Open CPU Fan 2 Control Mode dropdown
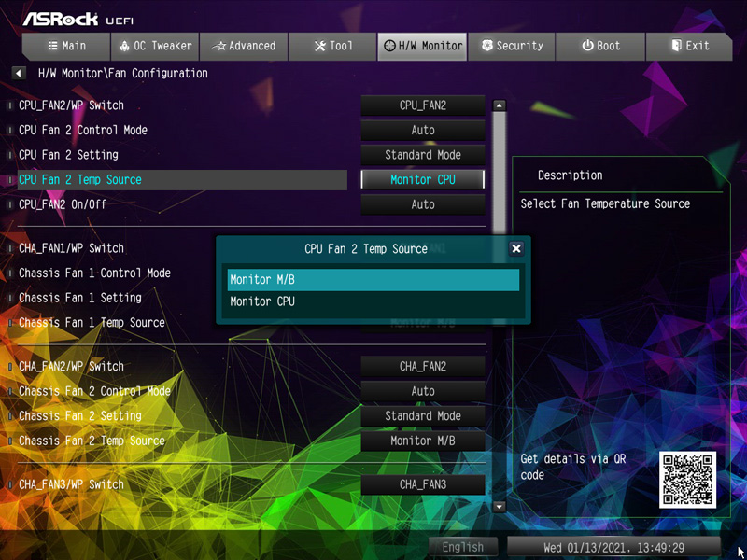747x560 pixels. pos(423,130)
